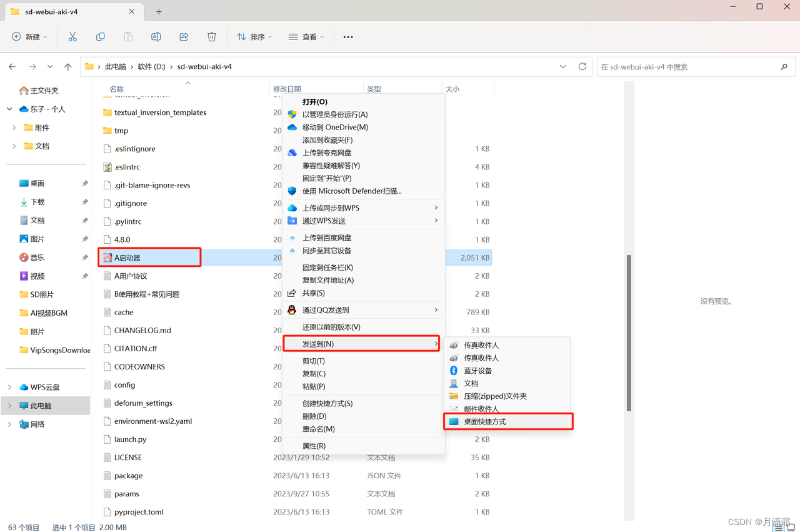The width and height of the screenshot is (800, 532).
Task: Click the Share icon in toolbar
Action: tap(184, 37)
